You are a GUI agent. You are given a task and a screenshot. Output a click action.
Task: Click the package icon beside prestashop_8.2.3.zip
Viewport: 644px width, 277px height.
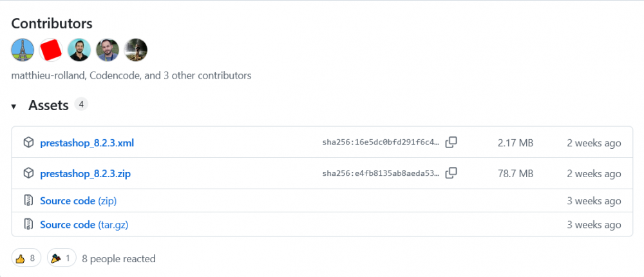click(x=28, y=173)
